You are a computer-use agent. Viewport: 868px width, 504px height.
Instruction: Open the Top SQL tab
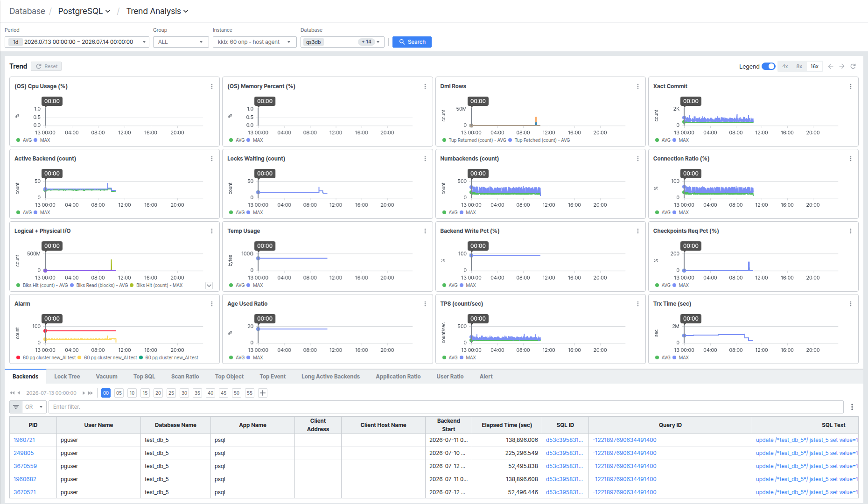click(x=144, y=377)
